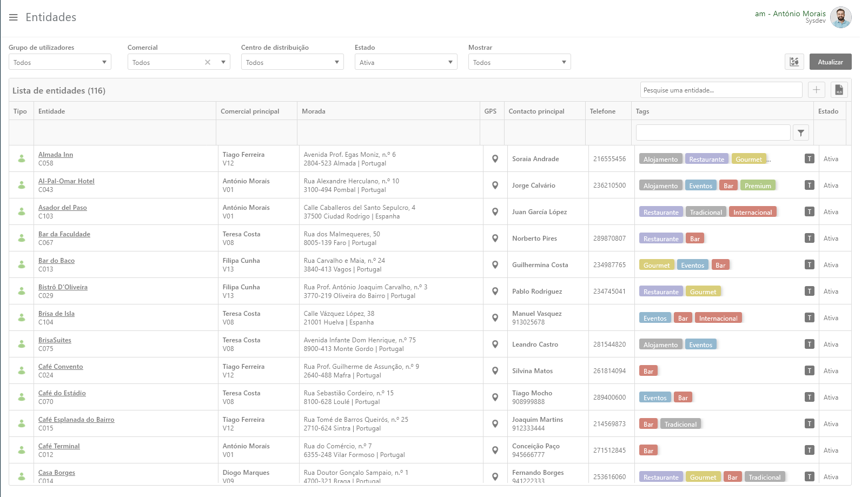This screenshot has height=497, width=868.
Task: Add a new entity with plus icon
Action: (816, 90)
